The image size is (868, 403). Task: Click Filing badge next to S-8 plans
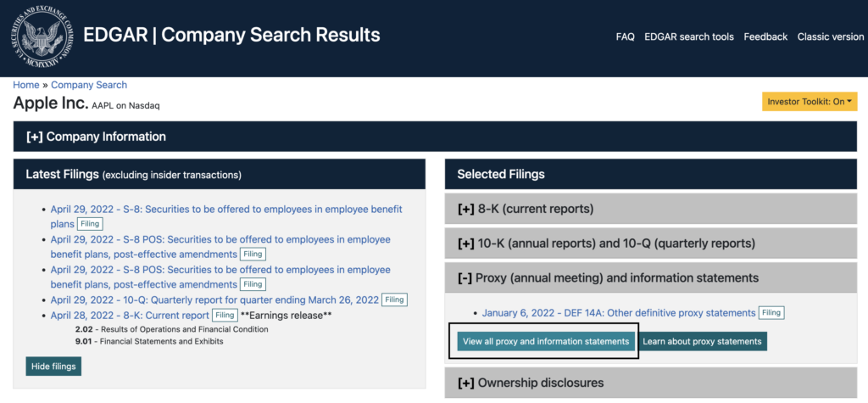[90, 224]
